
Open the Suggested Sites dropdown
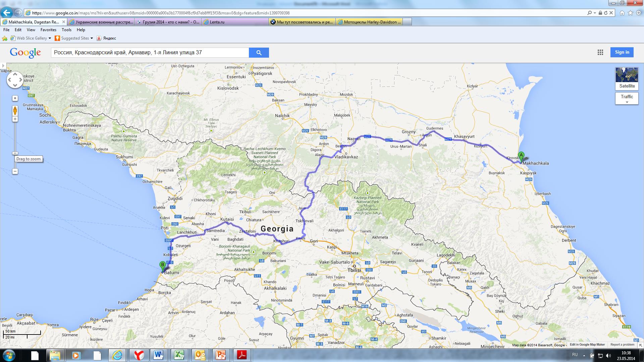point(92,38)
